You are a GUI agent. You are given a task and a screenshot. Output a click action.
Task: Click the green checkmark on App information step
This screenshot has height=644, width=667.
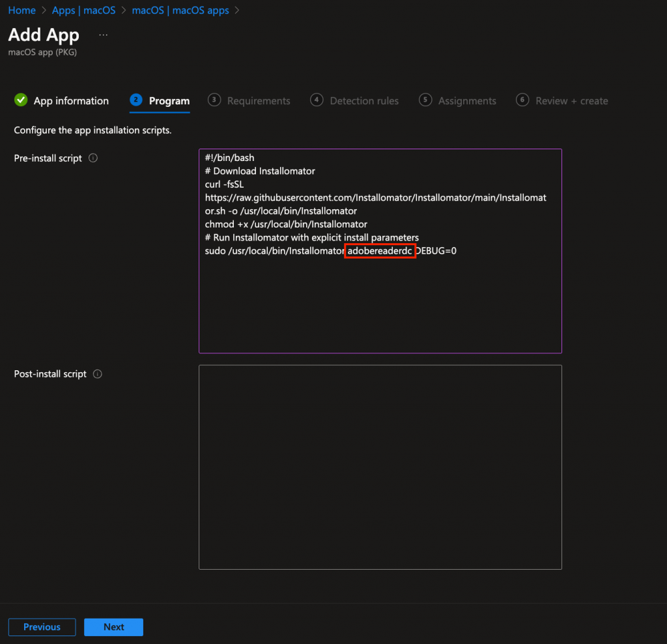click(20, 100)
